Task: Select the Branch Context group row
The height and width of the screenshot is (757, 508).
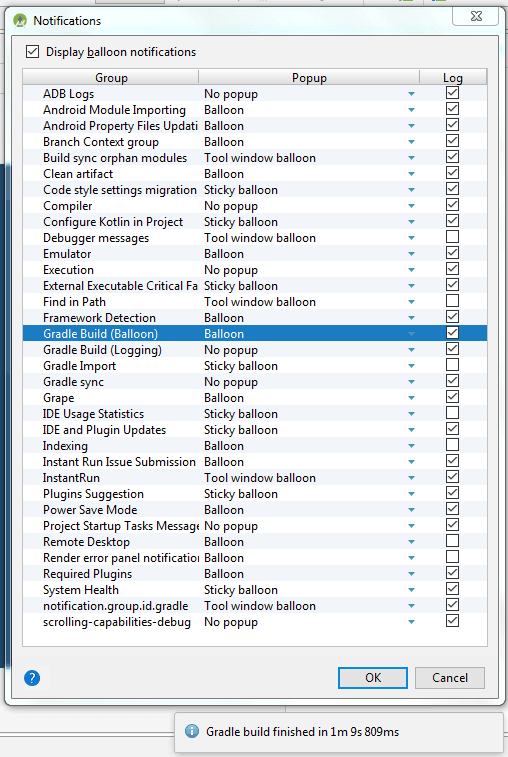Action: click(255, 142)
